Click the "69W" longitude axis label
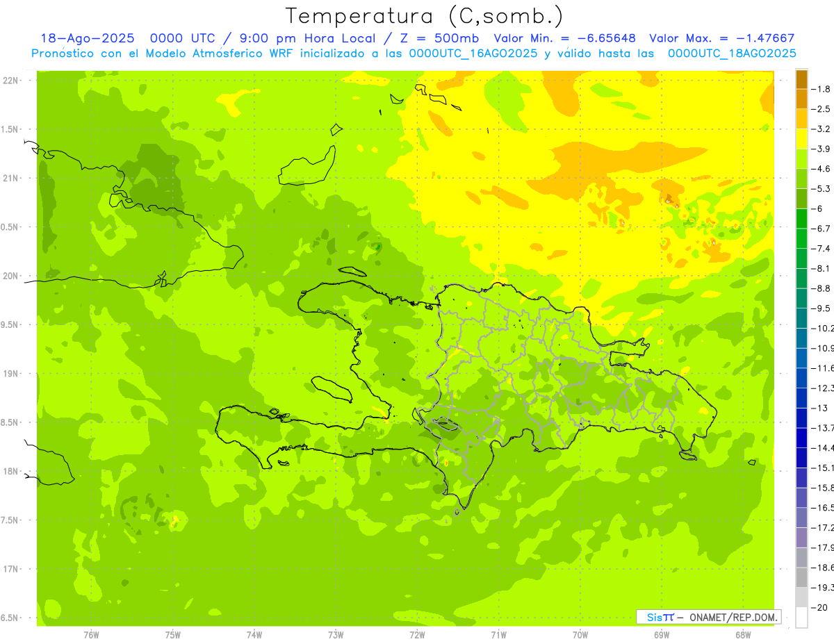834x644 pixels. point(662,635)
